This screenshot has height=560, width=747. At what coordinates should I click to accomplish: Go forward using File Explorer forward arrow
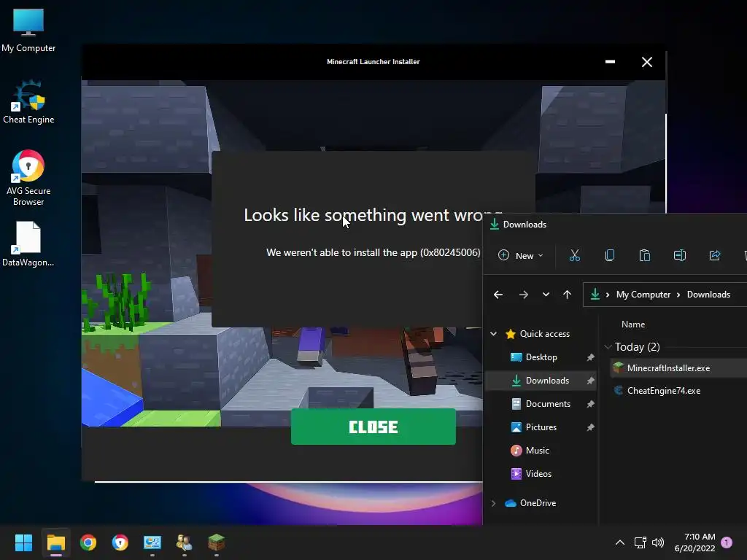tap(524, 295)
